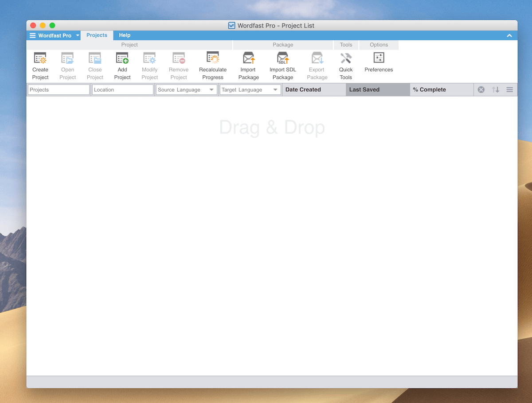This screenshot has width=532, height=403.
Task: Click the Modify Project icon
Action: (149, 58)
